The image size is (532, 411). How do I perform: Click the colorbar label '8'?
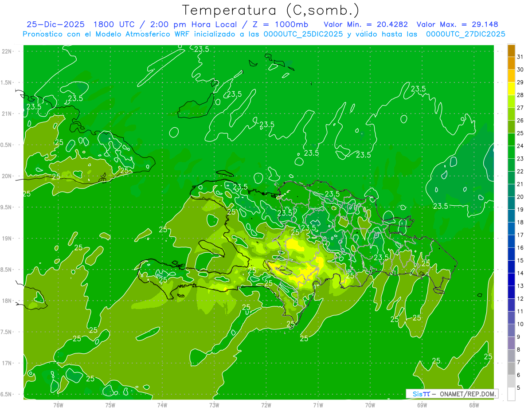(519, 349)
